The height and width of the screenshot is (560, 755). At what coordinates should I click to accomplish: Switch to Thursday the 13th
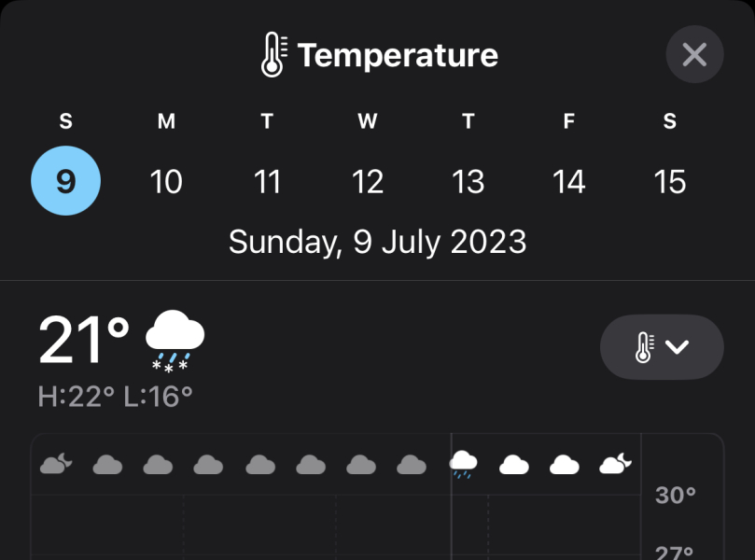coord(468,182)
